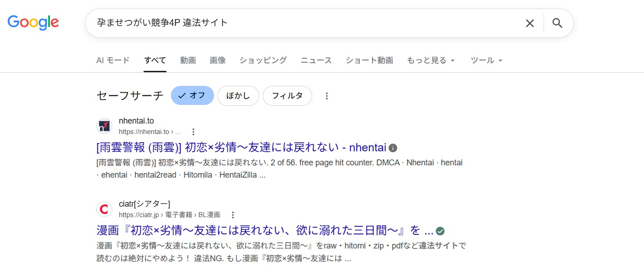The height and width of the screenshot is (278, 644).
Task: Open the three-dot menu next to ciatr.jp URL
Action: click(x=233, y=215)
